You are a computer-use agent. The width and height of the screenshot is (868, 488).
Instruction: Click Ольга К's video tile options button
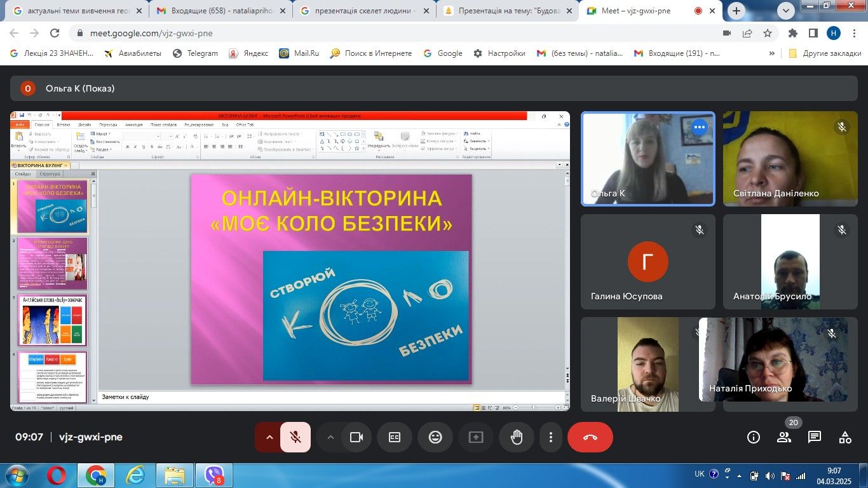coord(700,127)
